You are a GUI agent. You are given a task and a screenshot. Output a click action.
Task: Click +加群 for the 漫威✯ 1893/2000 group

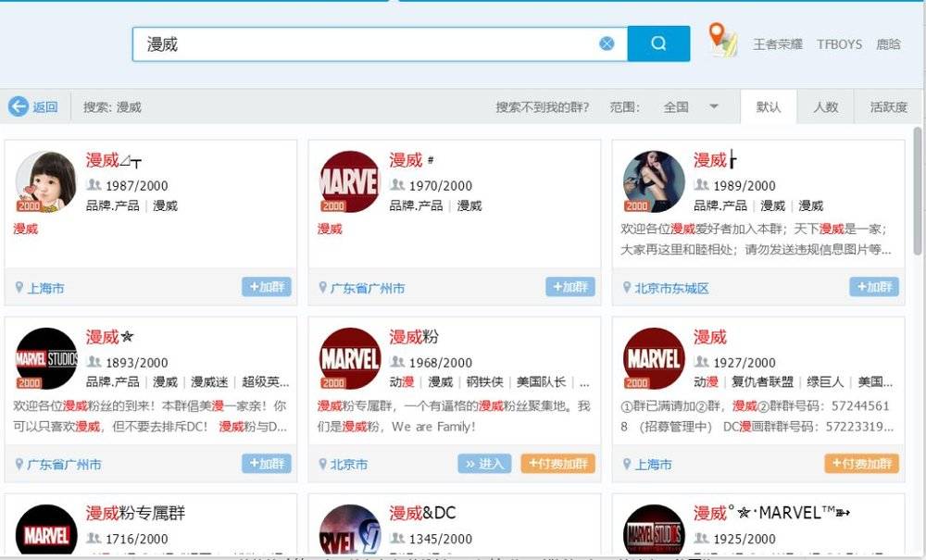pos(267,463)
